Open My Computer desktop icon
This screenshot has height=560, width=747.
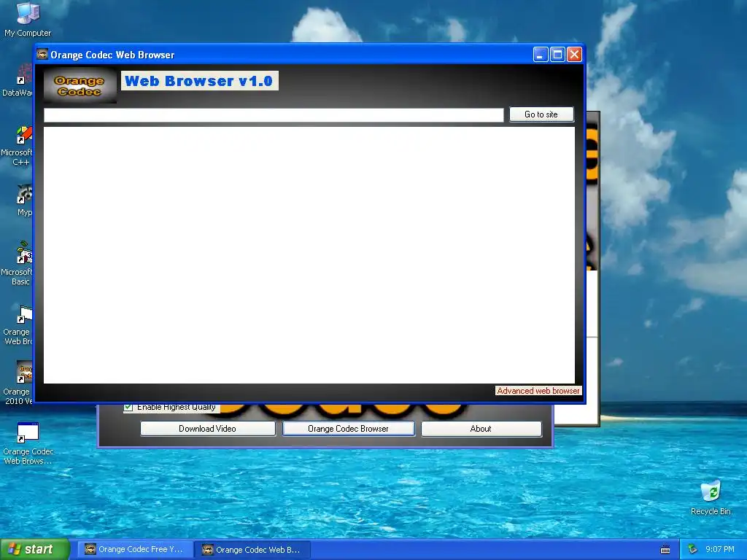point(28,20)
